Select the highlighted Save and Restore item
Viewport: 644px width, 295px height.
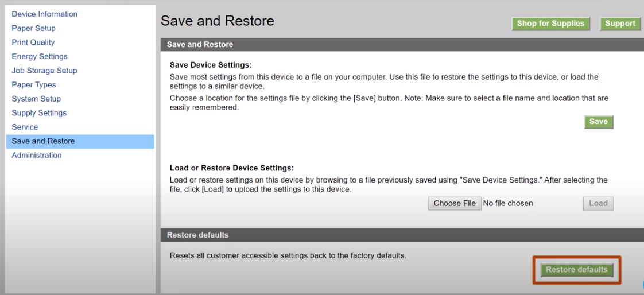point(80,141)
